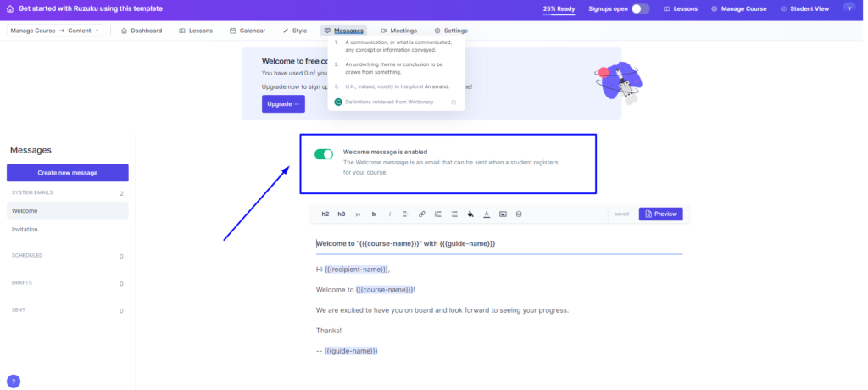Insert a numbered list in editor

438,214
